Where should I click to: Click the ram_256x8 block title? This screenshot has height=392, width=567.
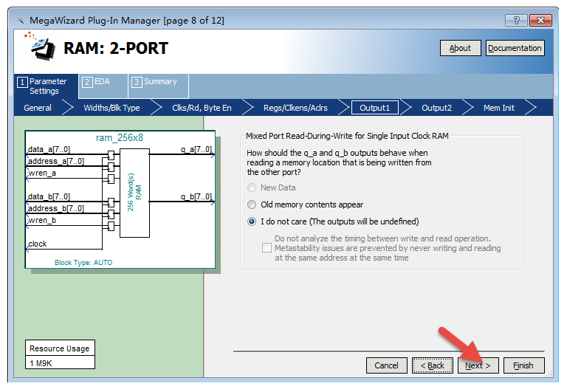tap(120, 138)
